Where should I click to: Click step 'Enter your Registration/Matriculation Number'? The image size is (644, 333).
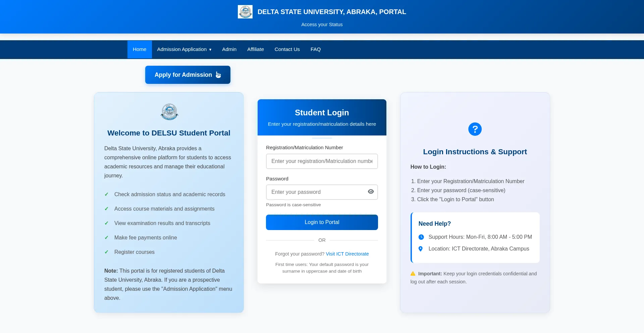(471, 181)
